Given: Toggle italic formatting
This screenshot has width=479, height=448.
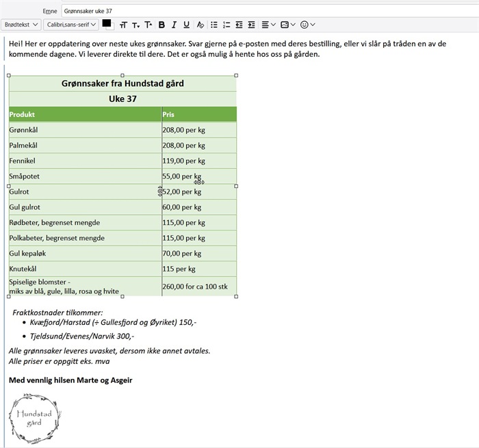Looking at the screenshot, I should pyautogui.click(x=174, y=25).
